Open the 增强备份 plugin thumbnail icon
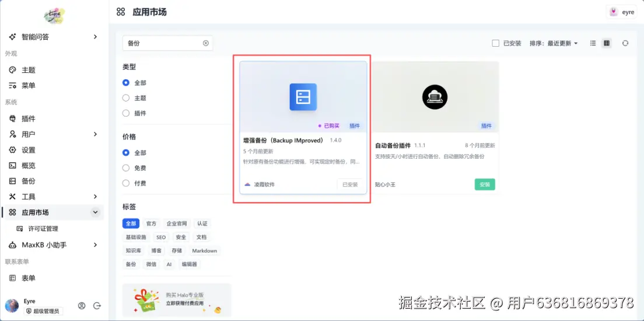 303,97
